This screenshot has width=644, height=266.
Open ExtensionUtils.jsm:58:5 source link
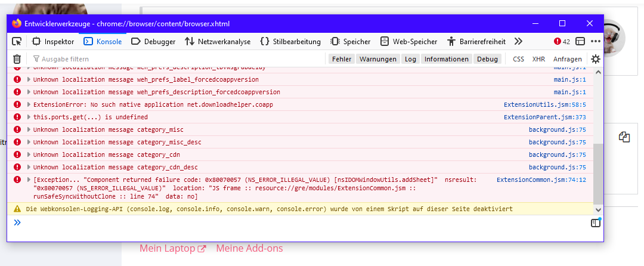(544, 105)
